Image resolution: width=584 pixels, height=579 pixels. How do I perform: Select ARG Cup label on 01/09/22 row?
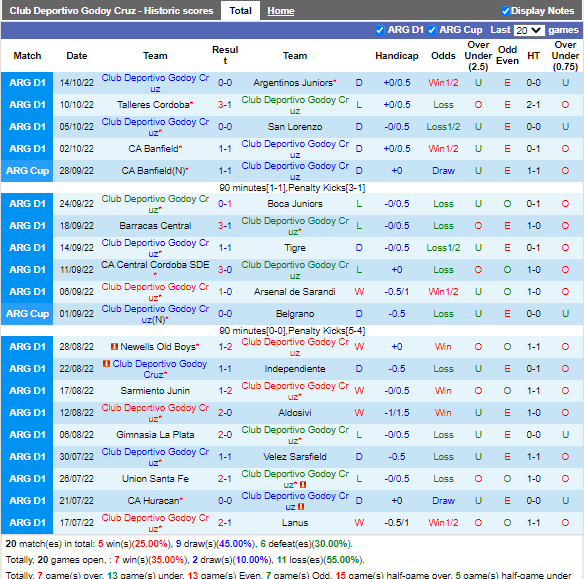[27, 314]
